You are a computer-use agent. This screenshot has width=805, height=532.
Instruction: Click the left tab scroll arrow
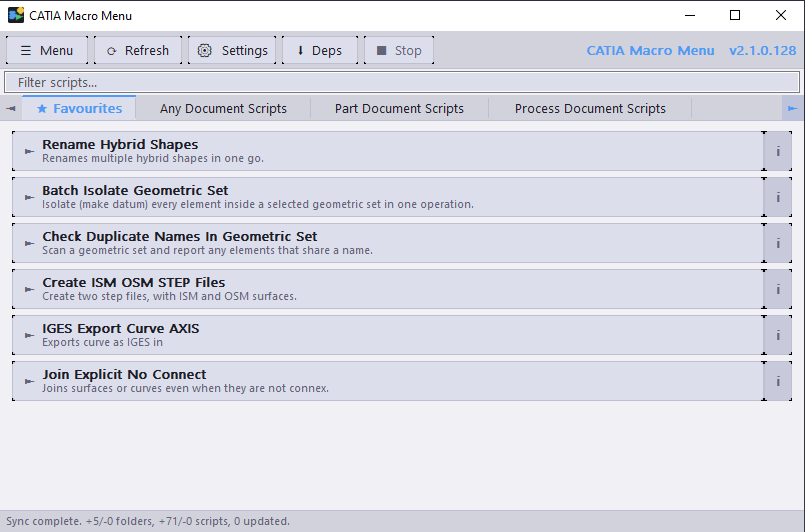click(11, 108)
